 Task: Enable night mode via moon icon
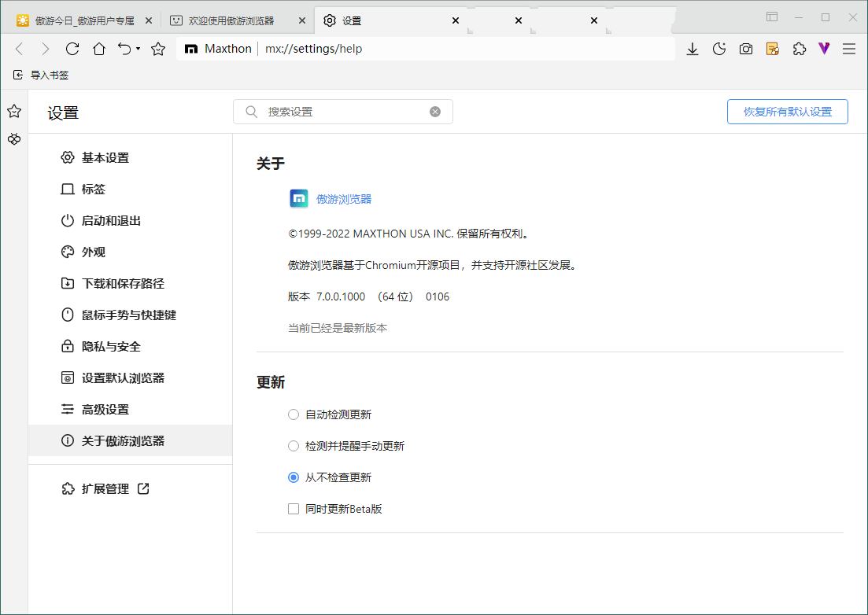tap(718, 49)
